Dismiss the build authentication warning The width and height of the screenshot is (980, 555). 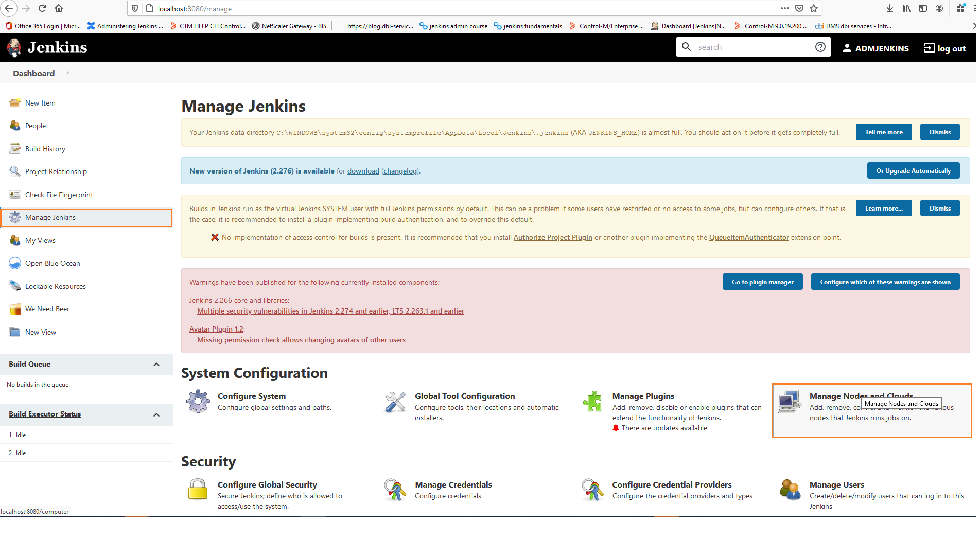[x=940, y=209]
